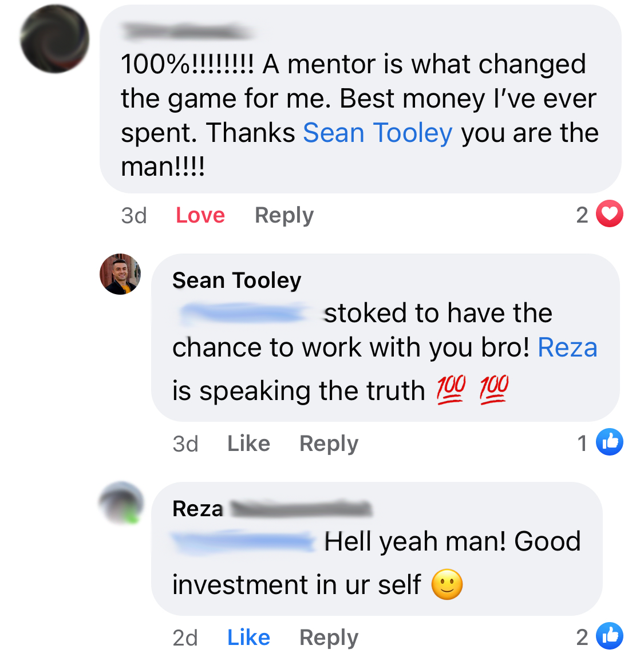Toggle Like on Sean Tooley's reply

(x=249, y=444)
